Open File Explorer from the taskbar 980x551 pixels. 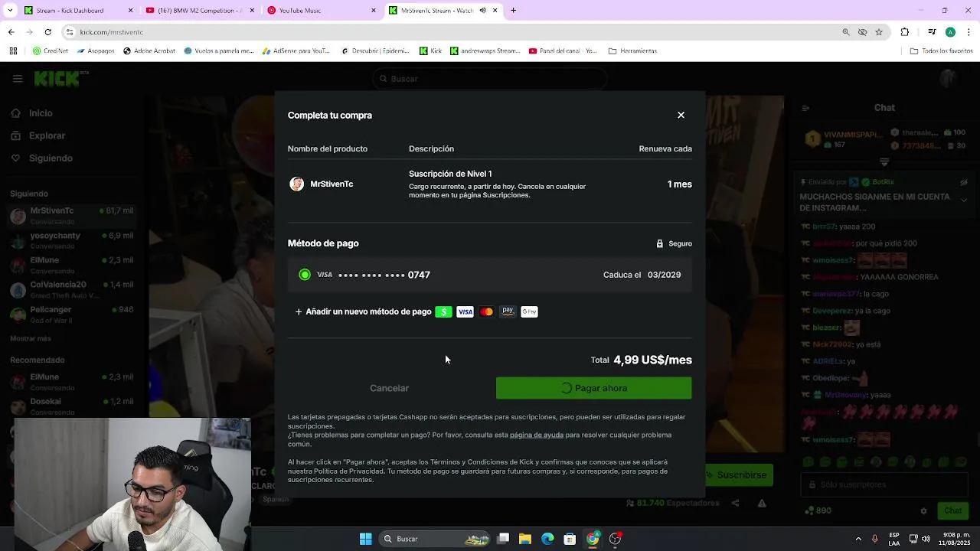click(525, 539)
